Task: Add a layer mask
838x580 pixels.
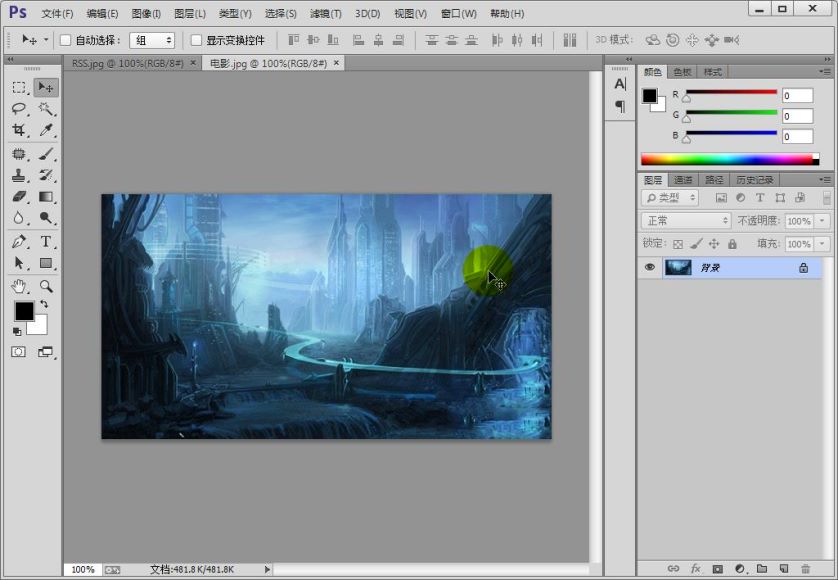Action: pos(718,569)
